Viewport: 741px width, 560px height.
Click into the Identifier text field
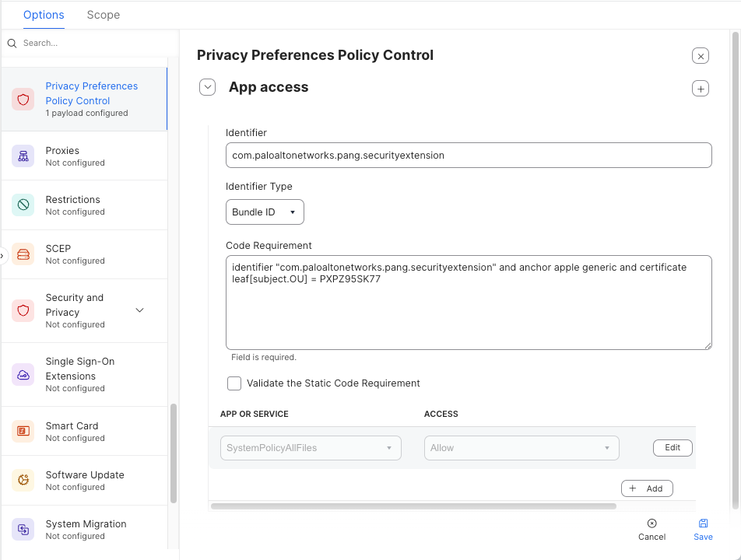[x=468, y=156]
